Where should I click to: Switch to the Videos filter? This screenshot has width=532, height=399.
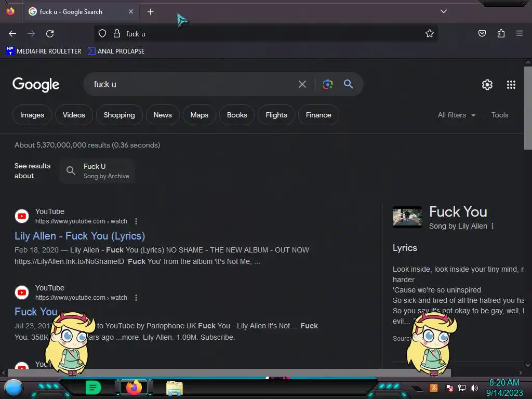tap(74, 115)
